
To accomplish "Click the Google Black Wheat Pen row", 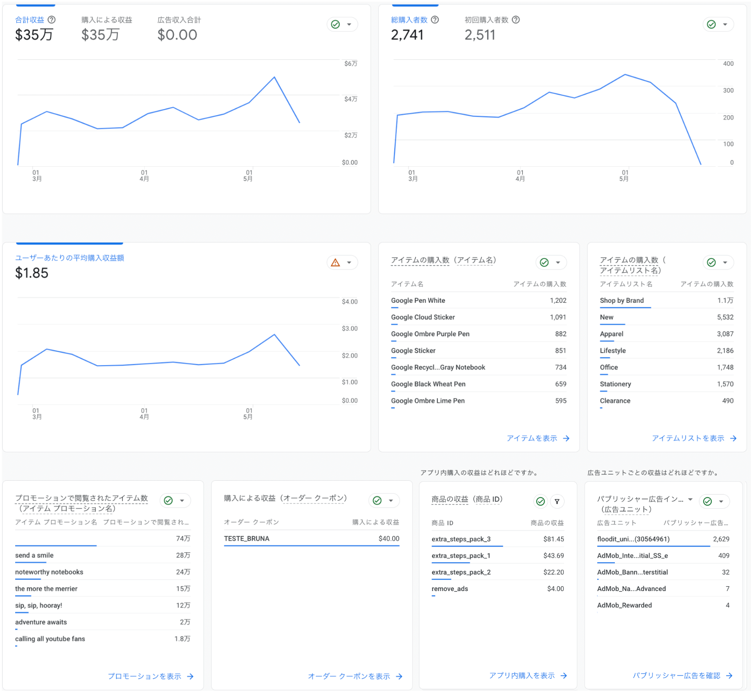I will click(479, 384).
